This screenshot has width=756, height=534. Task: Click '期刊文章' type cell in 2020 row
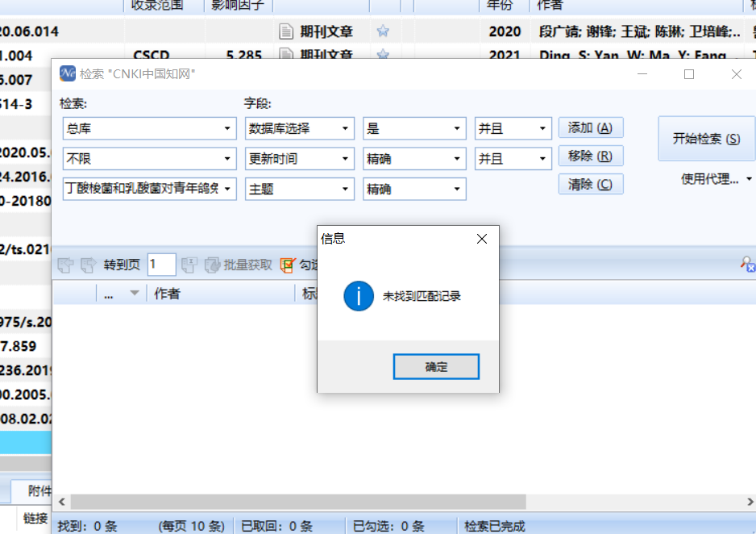point(326,31)
